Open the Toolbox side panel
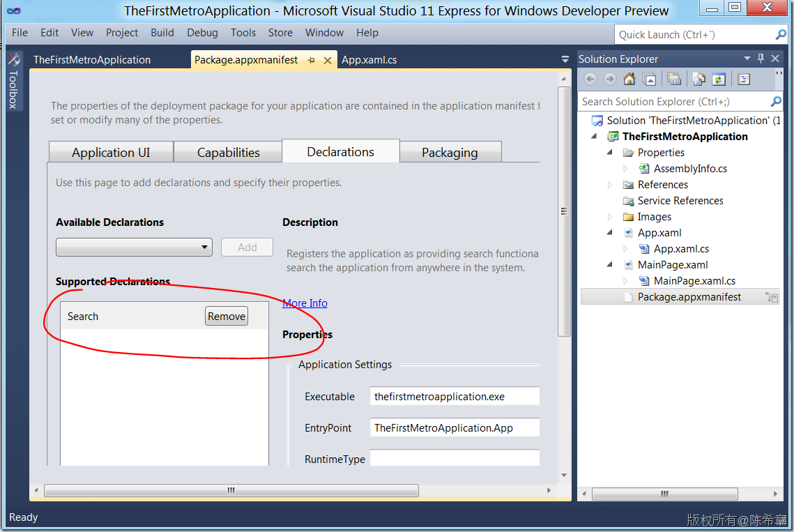The width and height of the screenshot is (794, 532). [x=13, y=81]
